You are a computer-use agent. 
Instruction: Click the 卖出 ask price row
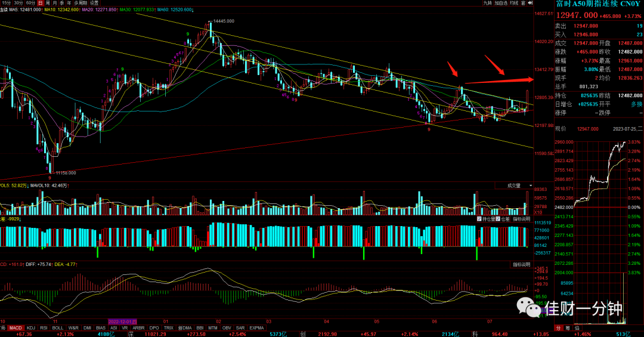(599, 26)
